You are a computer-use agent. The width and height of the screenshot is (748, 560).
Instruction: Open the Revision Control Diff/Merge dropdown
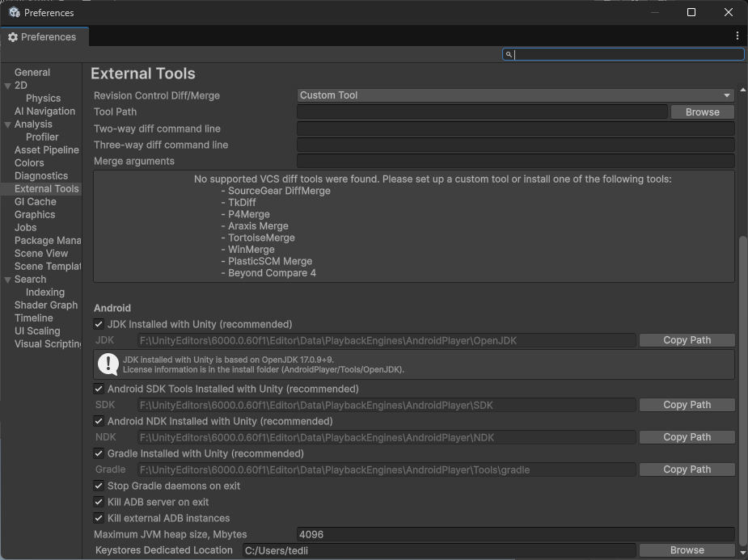pyautogui.click(x=514, y=95)
